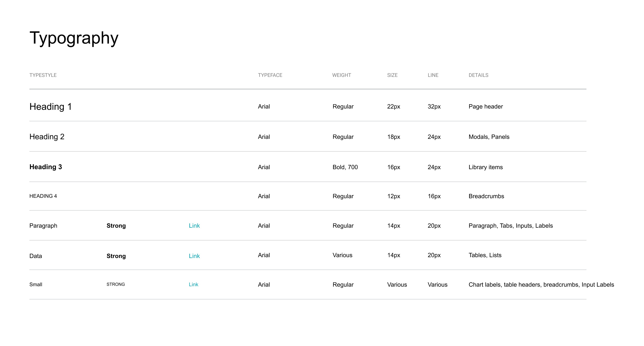This screenshot has height=346, width=644.
Task: Click the Bold, 700 weight cell
Action: (345, 167)
